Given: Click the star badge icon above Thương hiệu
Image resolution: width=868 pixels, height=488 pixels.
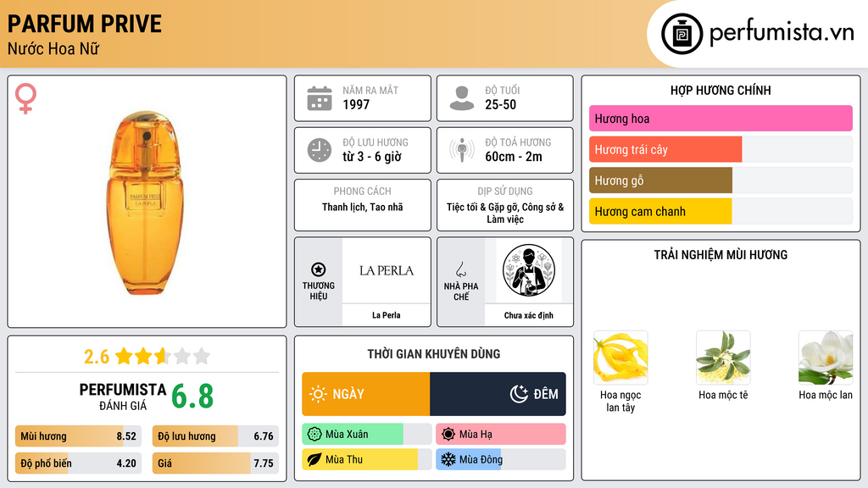Looking at the screenshot, I should (319, 269).
